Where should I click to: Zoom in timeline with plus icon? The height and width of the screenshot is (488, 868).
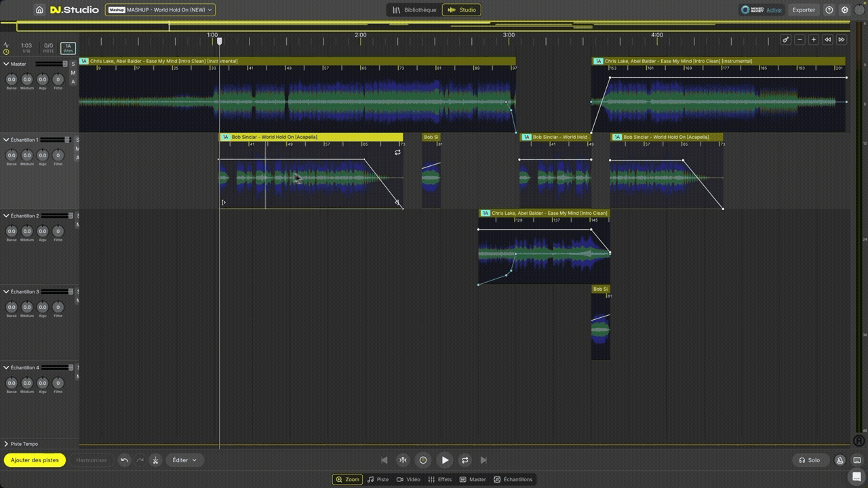click(x=814, y=40)
